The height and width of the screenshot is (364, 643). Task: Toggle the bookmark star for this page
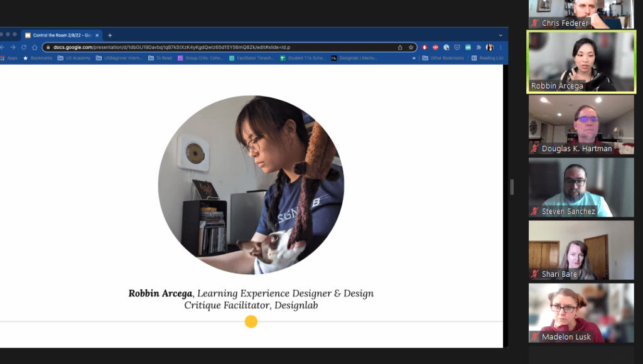(411, 47)
